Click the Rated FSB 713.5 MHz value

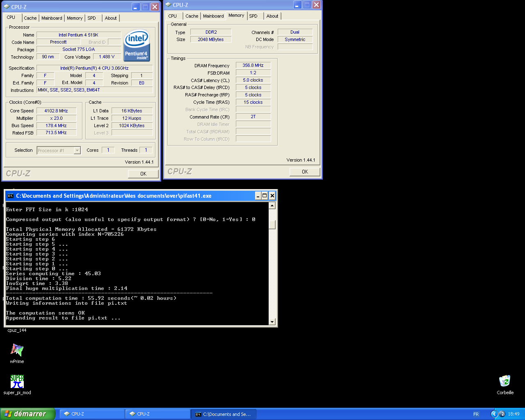[x=56, y=132]
